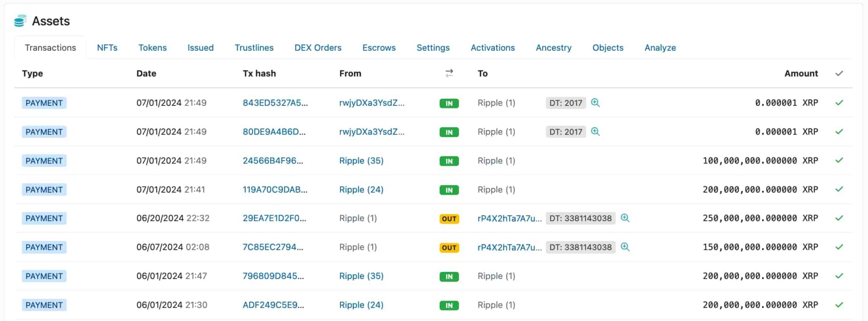Open the rwjyDXa3YsdZ address in first row
This screenshot has height=321, width=868.
(x=372, y=103)
